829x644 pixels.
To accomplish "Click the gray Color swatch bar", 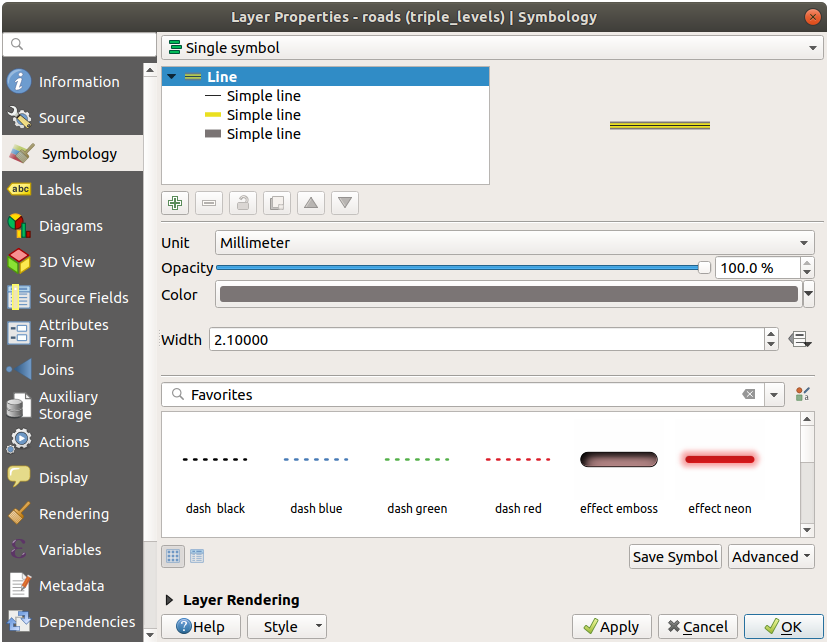I will click(508, 294).
